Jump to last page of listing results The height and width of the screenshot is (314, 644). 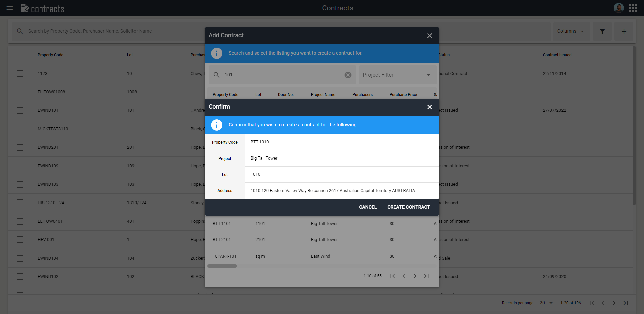pos(426,276)
